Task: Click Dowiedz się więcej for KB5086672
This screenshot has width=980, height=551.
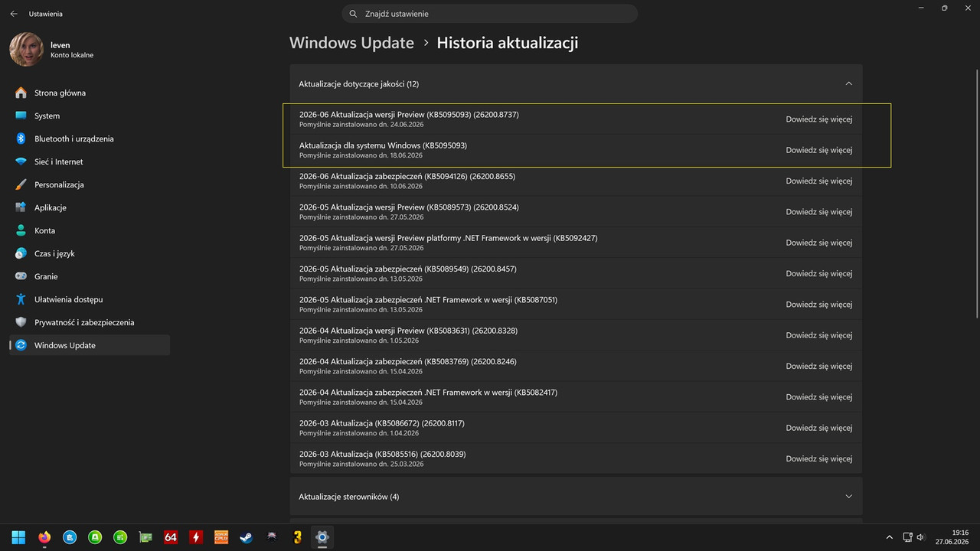Action: click(x=818, y=428)
